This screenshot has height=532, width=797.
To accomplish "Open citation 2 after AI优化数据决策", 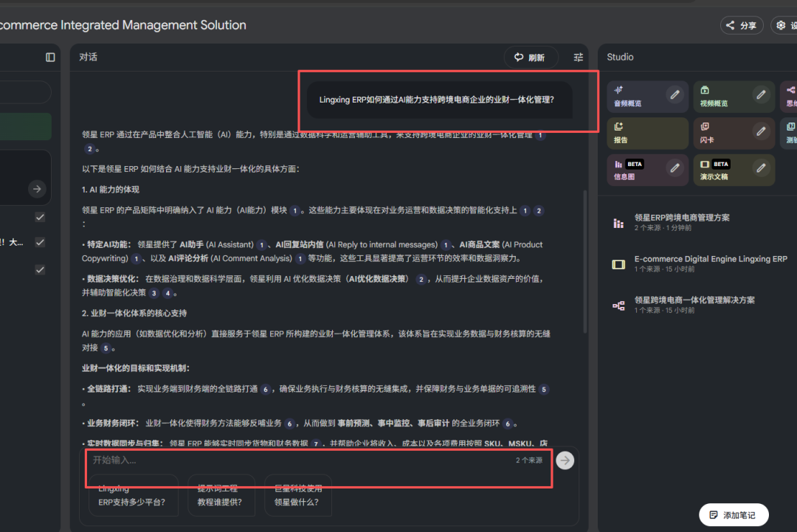I will click(x=421, y=280).
